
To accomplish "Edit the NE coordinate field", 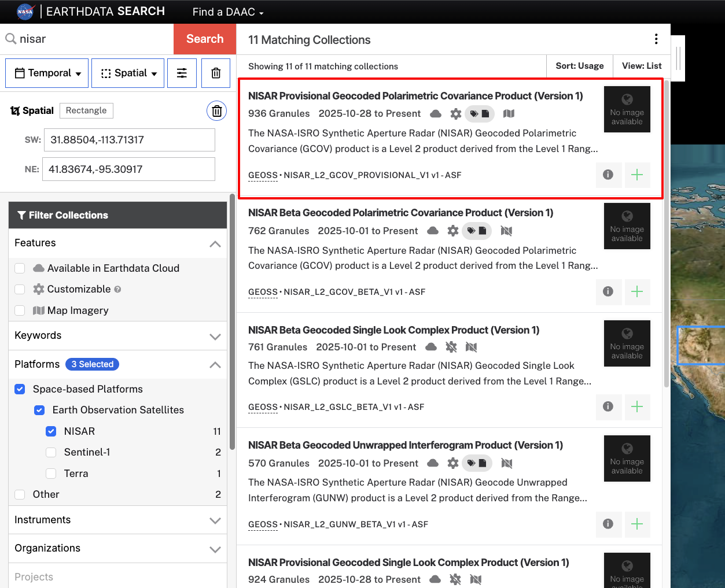I will tap(128, 169).
